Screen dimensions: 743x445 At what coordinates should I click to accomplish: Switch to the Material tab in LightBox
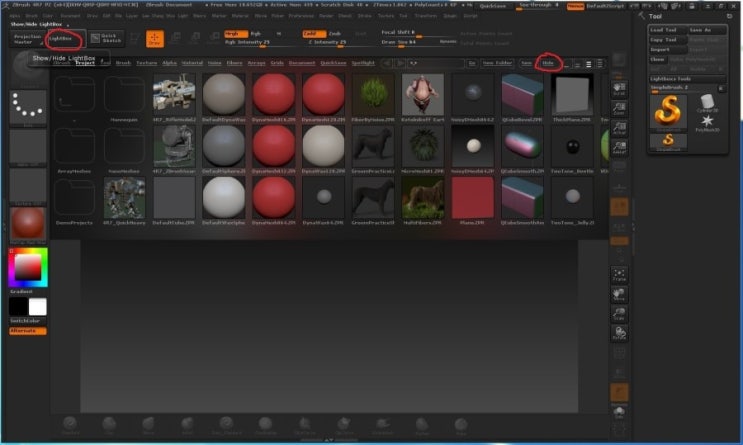[192, 63]
